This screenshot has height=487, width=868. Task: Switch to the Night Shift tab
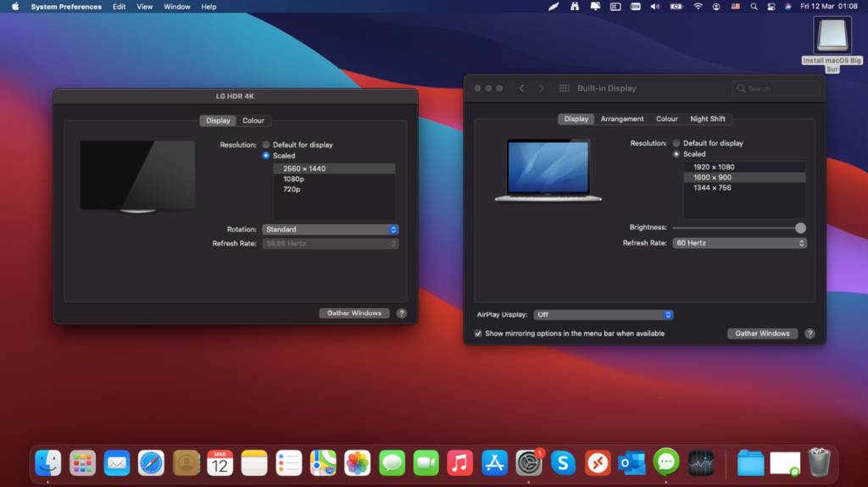point(707,119)
